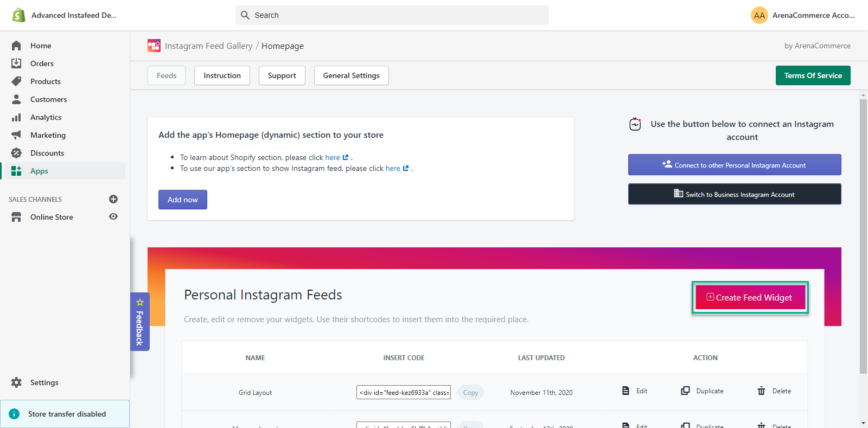This screenshot has height=428, width=868.
Task: Open the AA account avatar
Action: click(x=759, y=15)
